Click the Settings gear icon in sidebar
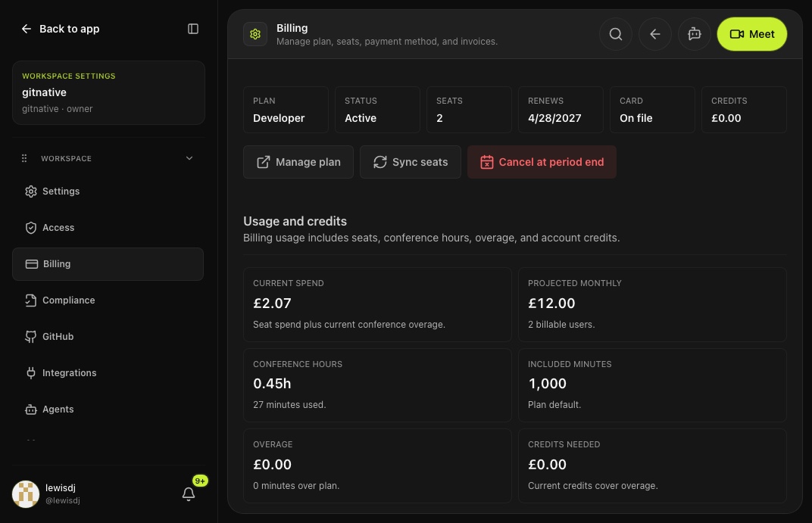The image size is (812, 523). tap(31, 191)
